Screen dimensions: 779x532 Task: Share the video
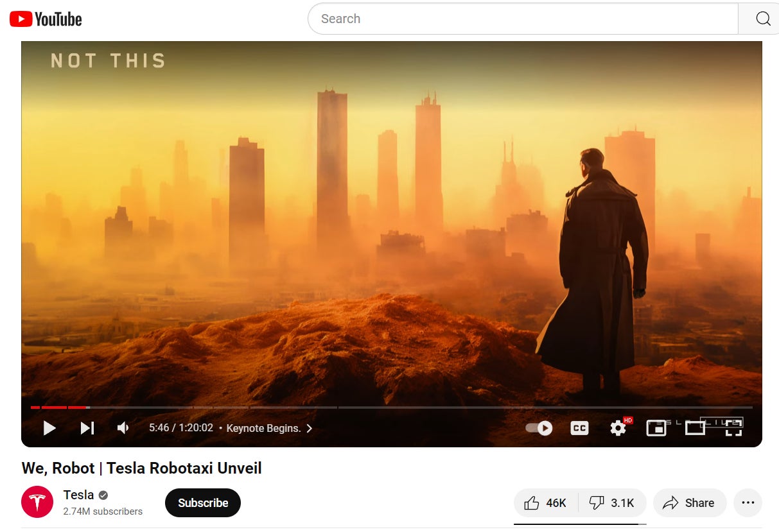point(690,503)
